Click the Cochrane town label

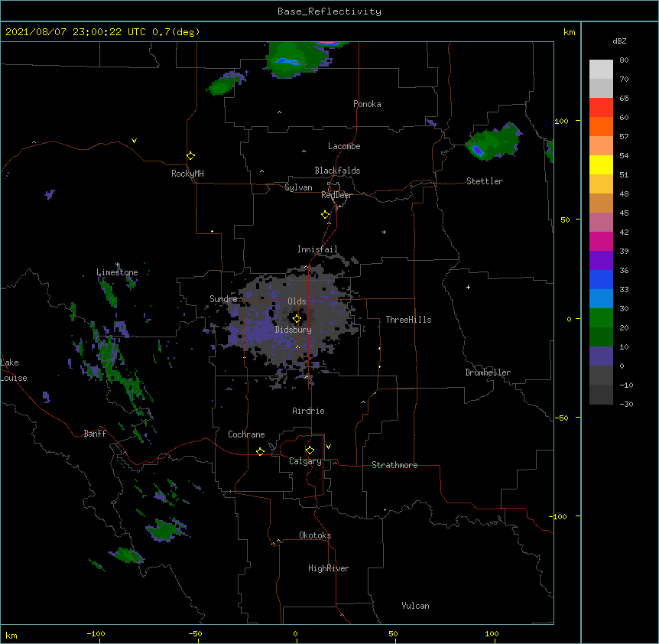pyautogui.click(x=246, y=434)
